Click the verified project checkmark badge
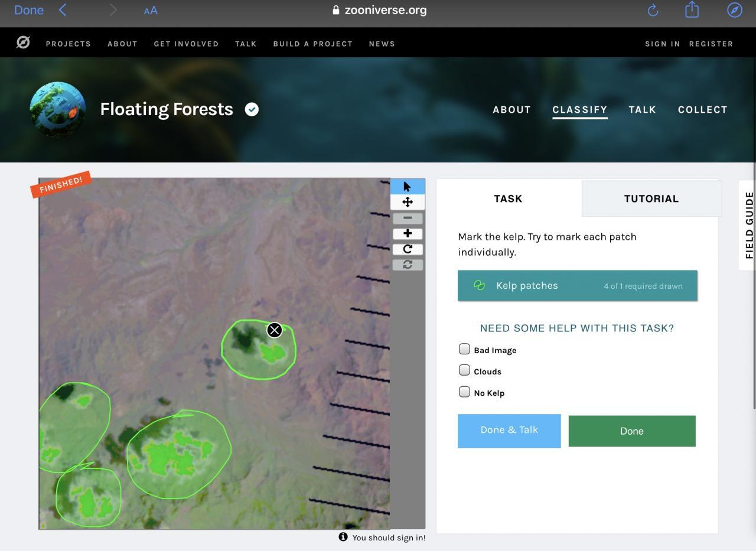The width and height of the screenshot is (756, 551). pos(252,109)
